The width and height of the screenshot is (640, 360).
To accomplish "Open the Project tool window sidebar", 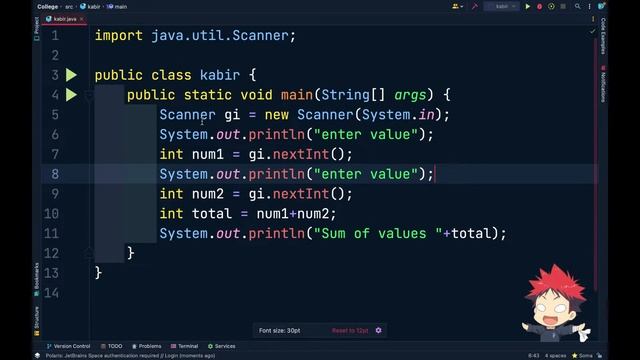I will click(37, 29).
